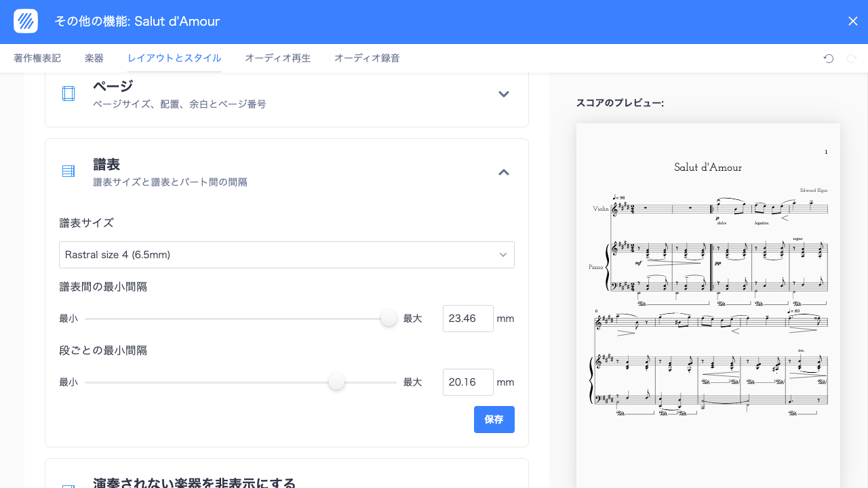Expand the ページ settings section
Screen dimensions: 868x488
coord(504,94)
